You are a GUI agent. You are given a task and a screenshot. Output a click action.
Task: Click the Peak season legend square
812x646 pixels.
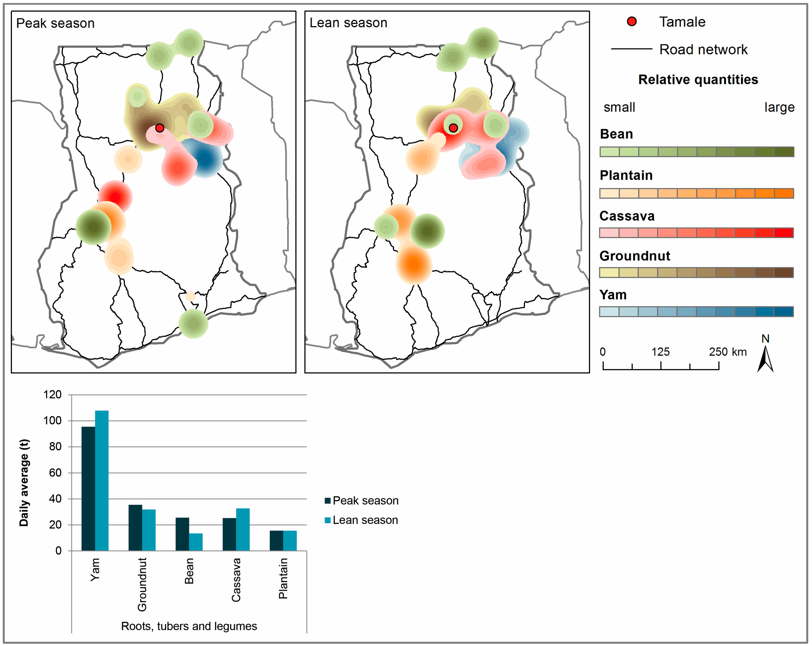coord(327,501)
